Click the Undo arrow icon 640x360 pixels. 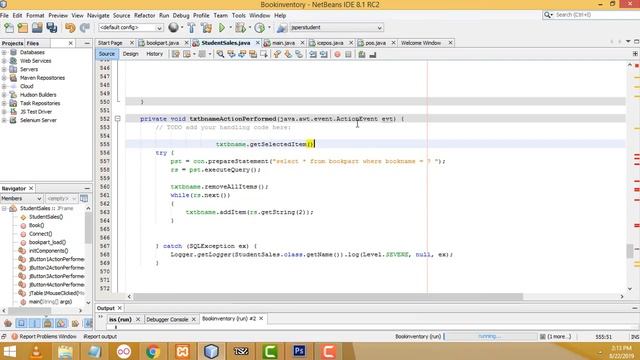point(70,28)
